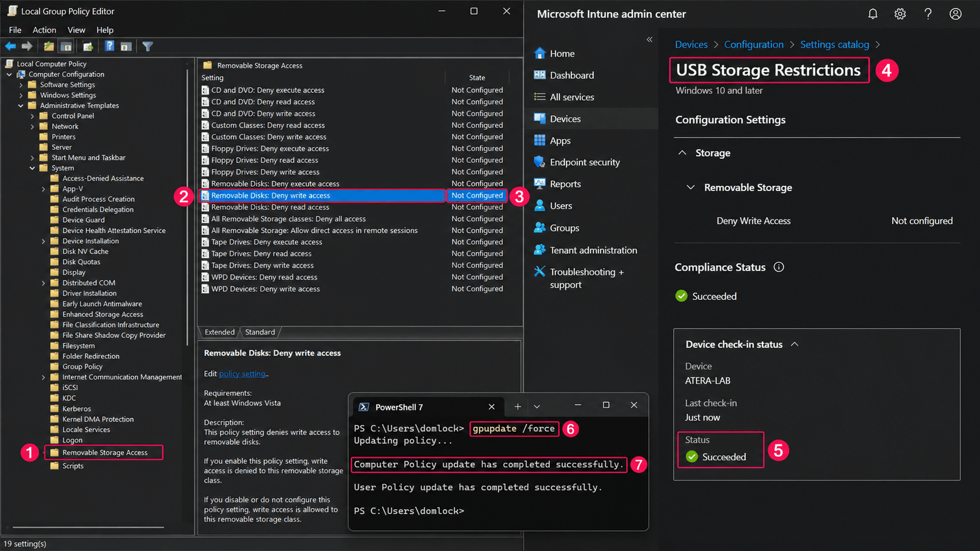Collapse the Computer Configuration tree node
Image resolution: width=980 pixels, height=551 pixels.
coord(9,74)
